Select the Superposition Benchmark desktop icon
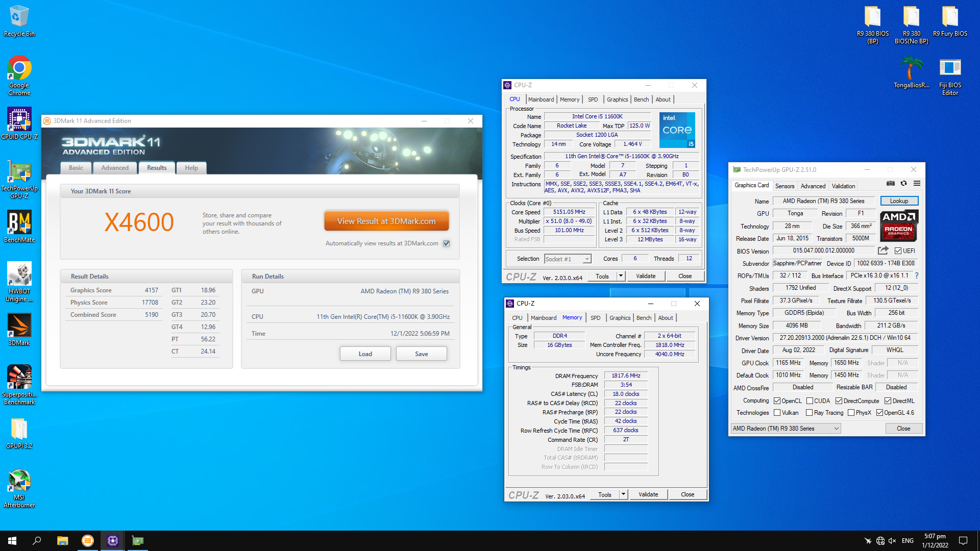 tap(19, 385)
